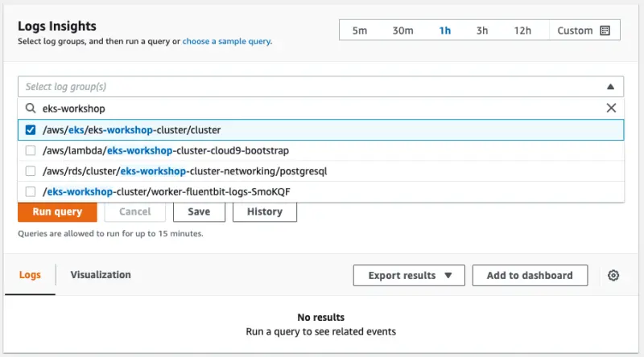Open the Custom calendar icon

pyautogui.click(x=605, y=31)
